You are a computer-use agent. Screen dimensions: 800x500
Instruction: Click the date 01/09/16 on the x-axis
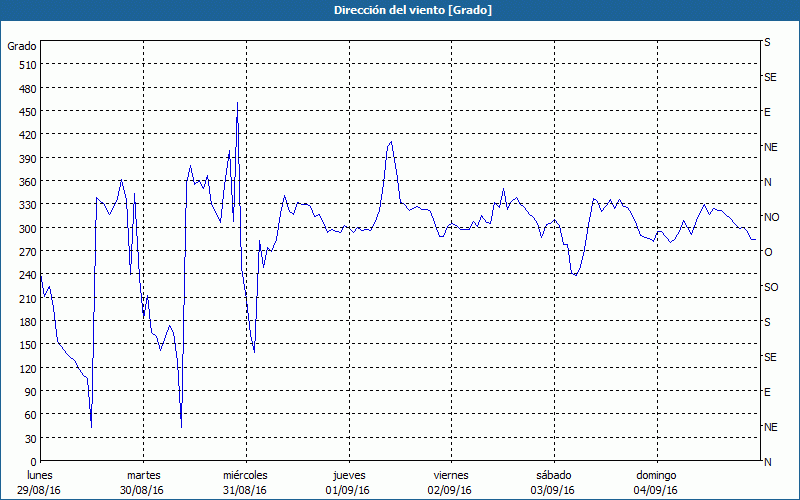click(348, 490)
